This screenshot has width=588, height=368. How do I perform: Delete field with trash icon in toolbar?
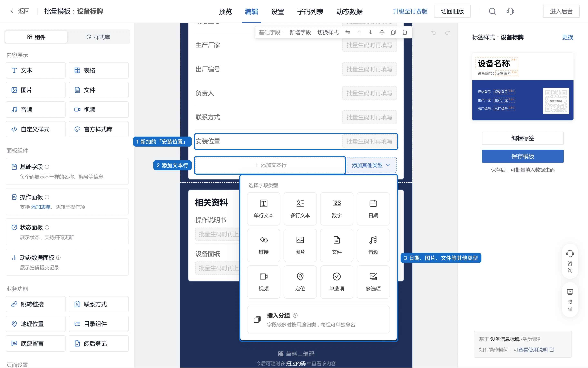coord(405,32)
